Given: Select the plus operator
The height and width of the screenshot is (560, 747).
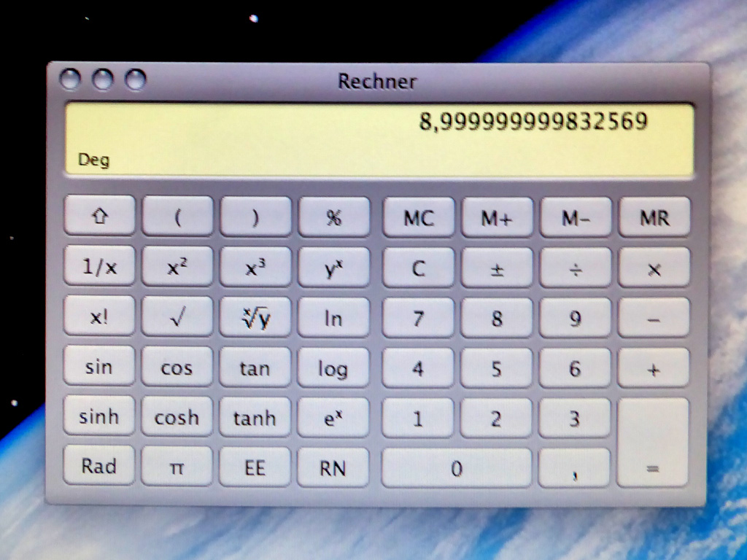Looking at the screenshot, I should click(x=653, y=368).
